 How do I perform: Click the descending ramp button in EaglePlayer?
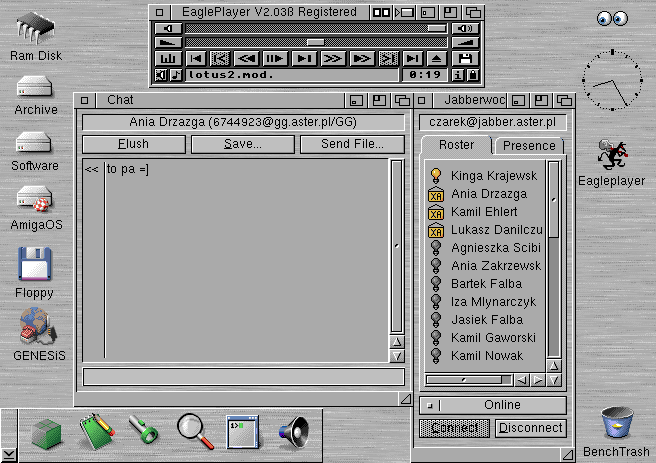(x=168, y=42)
